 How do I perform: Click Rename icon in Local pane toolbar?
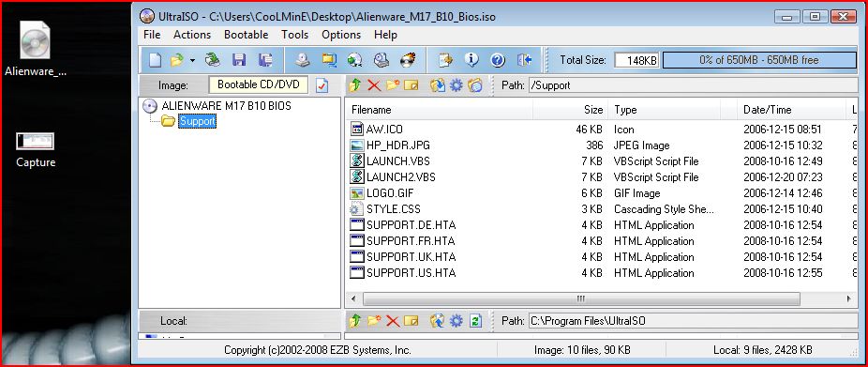pyautogui.click(x=412, y=321)
